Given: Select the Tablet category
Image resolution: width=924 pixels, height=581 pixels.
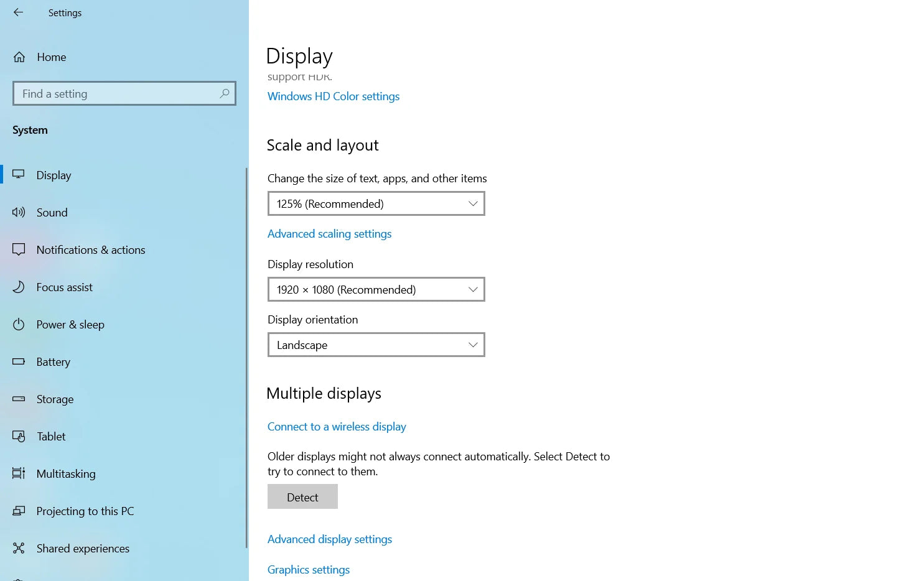Looking at the screenshot, I should [x=123, y=436].
